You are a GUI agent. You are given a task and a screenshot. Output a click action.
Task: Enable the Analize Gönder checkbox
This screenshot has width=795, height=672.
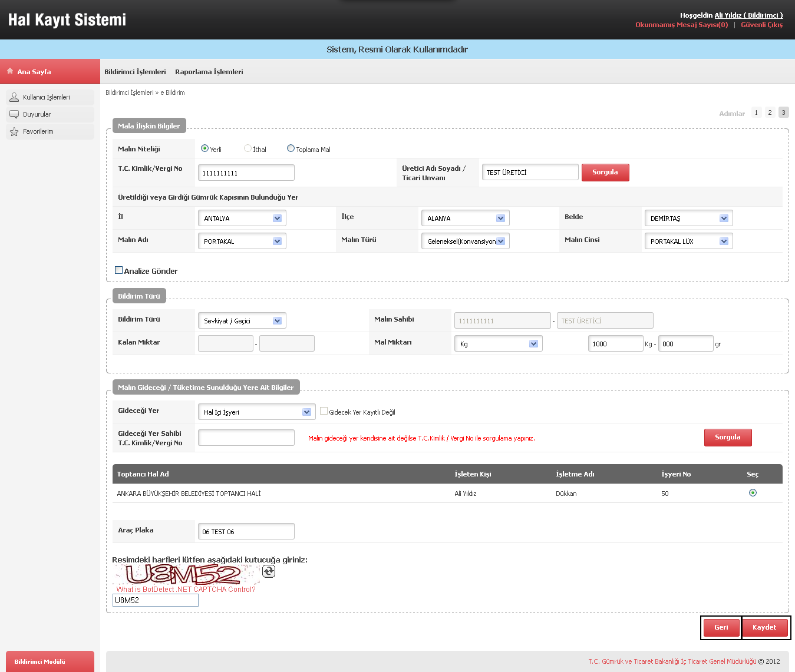pos(118,270)
